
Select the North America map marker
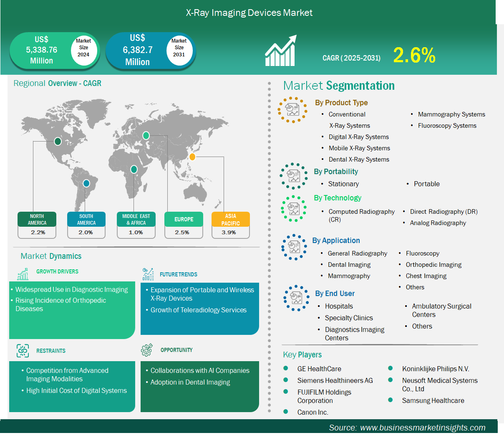[x=58, y=142]
